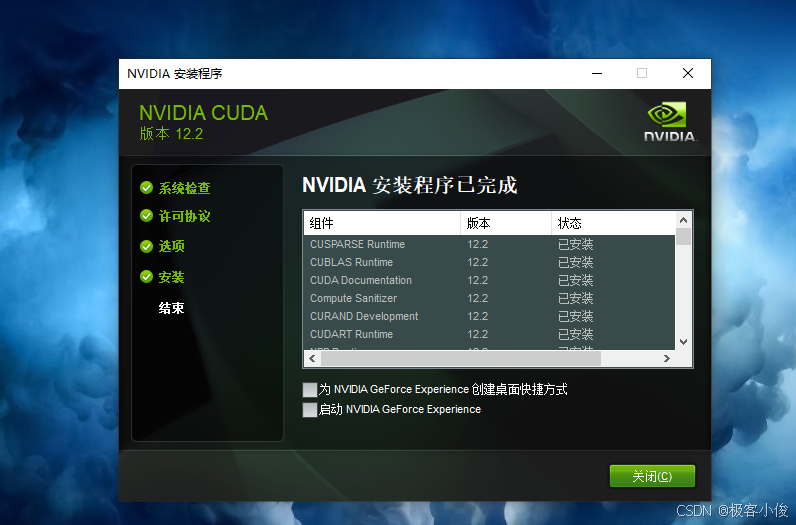Click the NVIDIA CUDA title text
The image size is (796, 525).
(x=204, y=113)
